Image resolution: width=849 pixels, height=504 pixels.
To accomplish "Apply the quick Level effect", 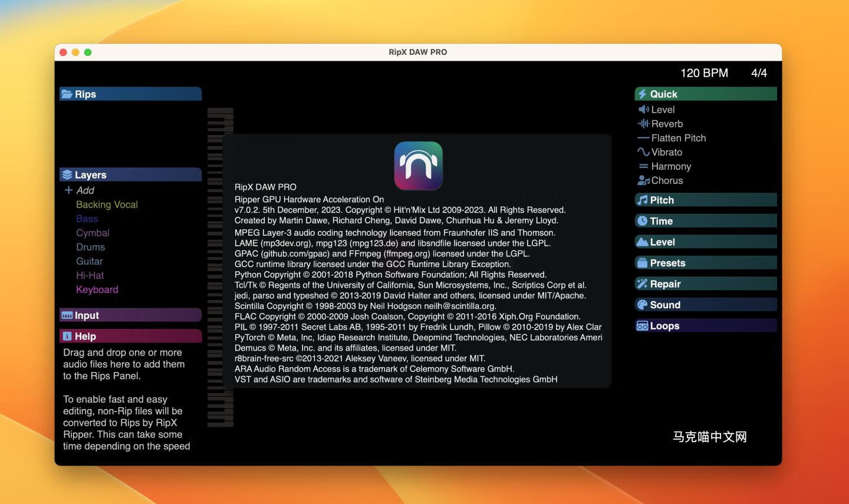I will coord(663,110).
